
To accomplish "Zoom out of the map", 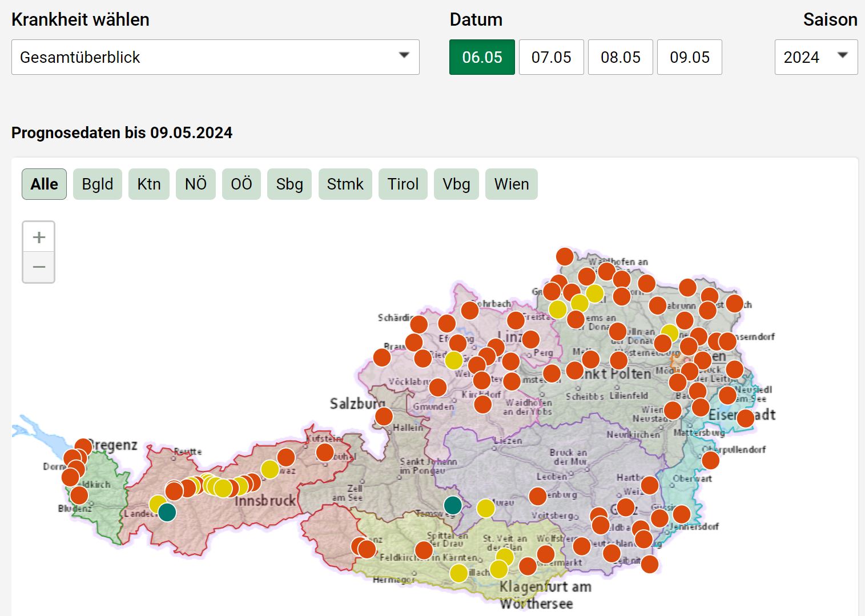I will pos(39,267).
